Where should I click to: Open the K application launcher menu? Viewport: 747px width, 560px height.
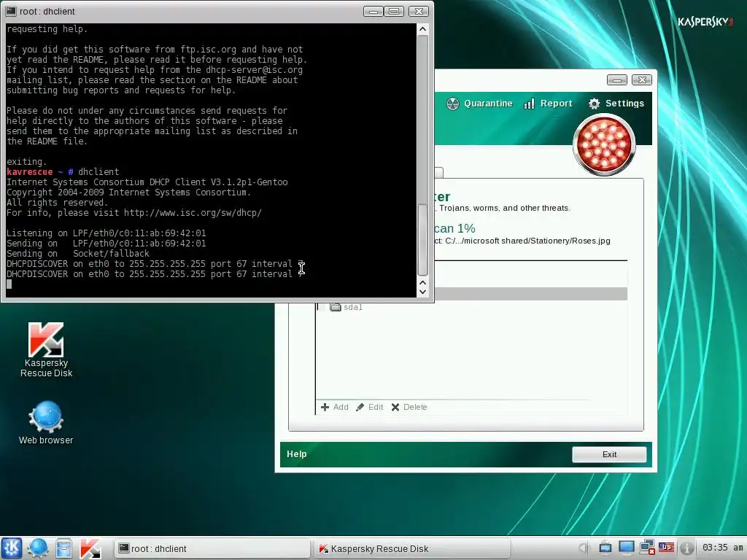[x=12, y=548]
